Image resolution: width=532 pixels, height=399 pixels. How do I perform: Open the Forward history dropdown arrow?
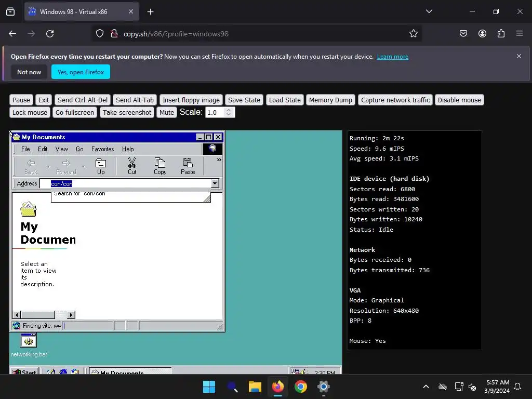[x=84, y=167]
